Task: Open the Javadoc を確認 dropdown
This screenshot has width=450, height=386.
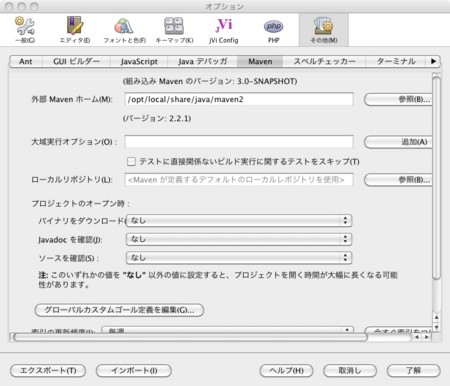Action: [239, 239]
